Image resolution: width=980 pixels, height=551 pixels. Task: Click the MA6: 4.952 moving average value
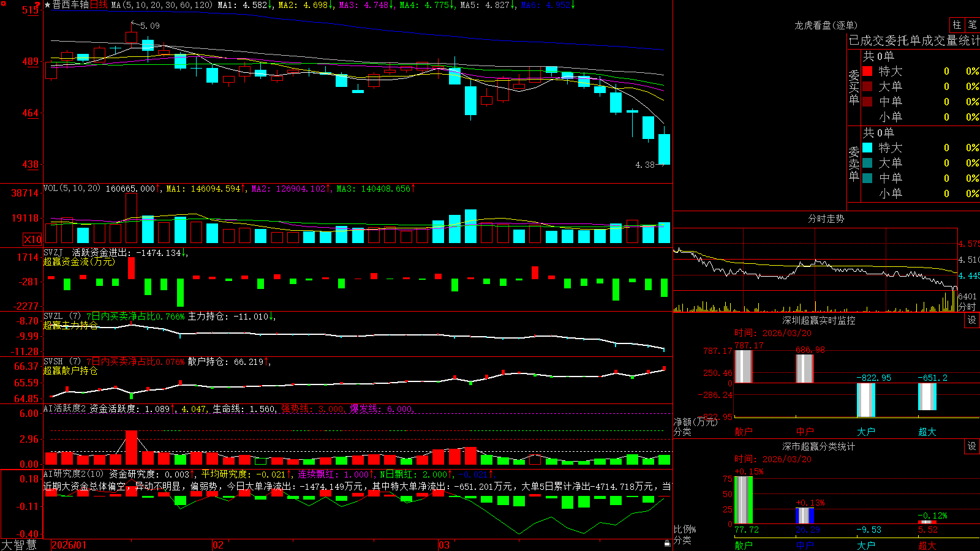tap(548, 5)
